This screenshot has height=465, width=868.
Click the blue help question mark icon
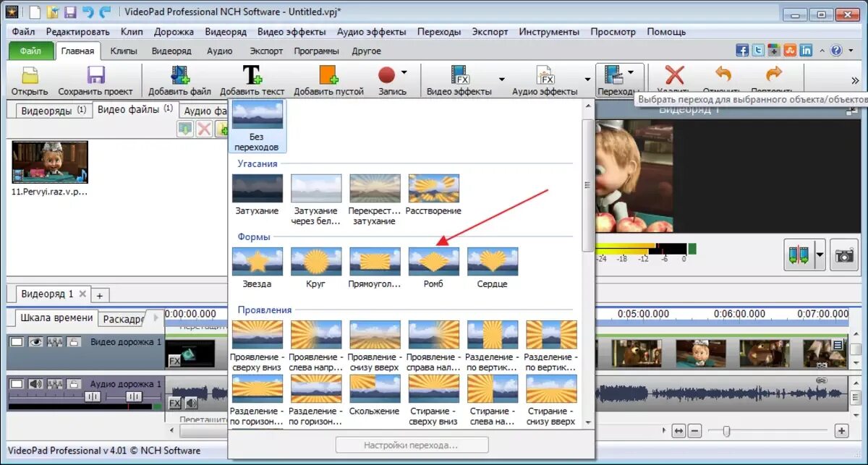pyautogui.click(x=836, y=51)
